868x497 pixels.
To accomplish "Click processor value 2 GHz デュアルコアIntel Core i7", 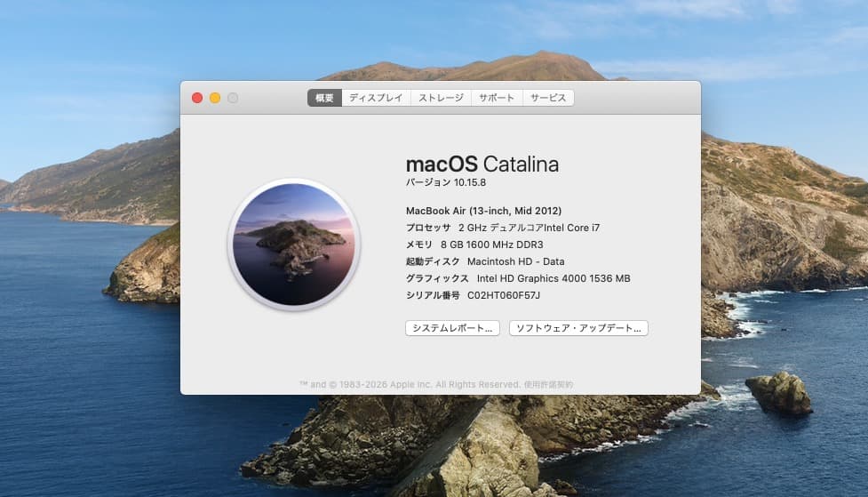I will point(529,228).
